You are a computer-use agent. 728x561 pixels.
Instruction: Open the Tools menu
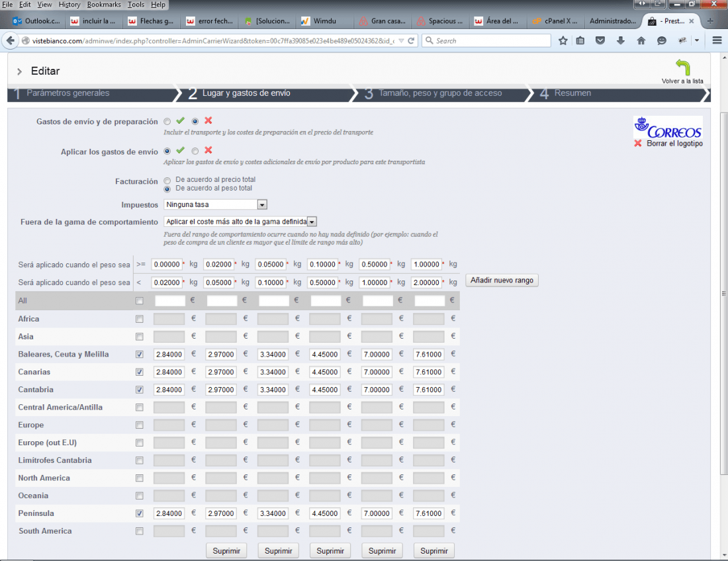(136, 5)
